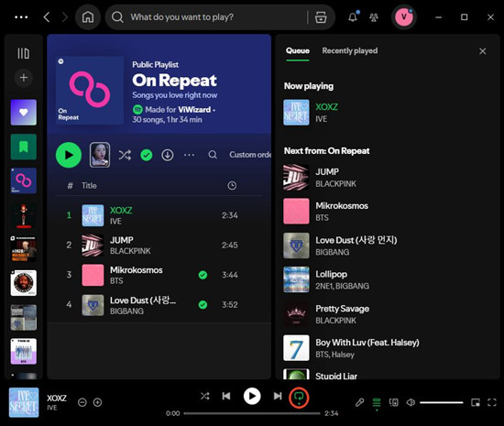Play the On Repeat playlist

[69, 155]
